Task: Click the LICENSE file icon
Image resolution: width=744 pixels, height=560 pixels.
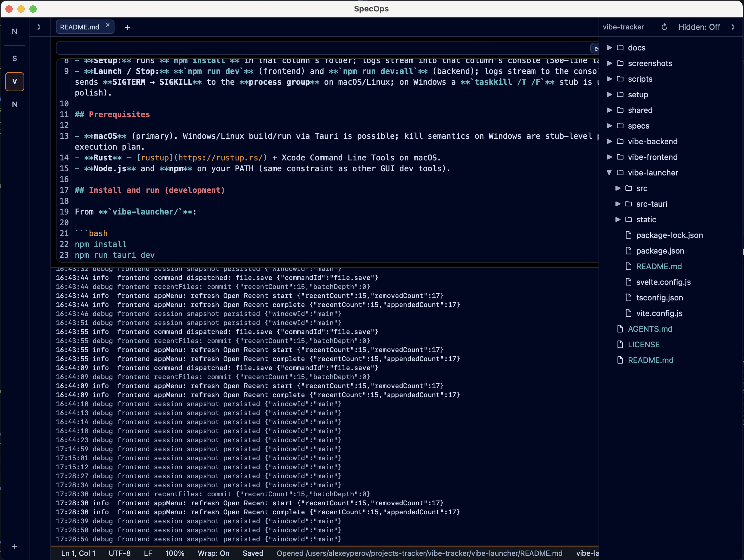Action: [x=620, y=344]
